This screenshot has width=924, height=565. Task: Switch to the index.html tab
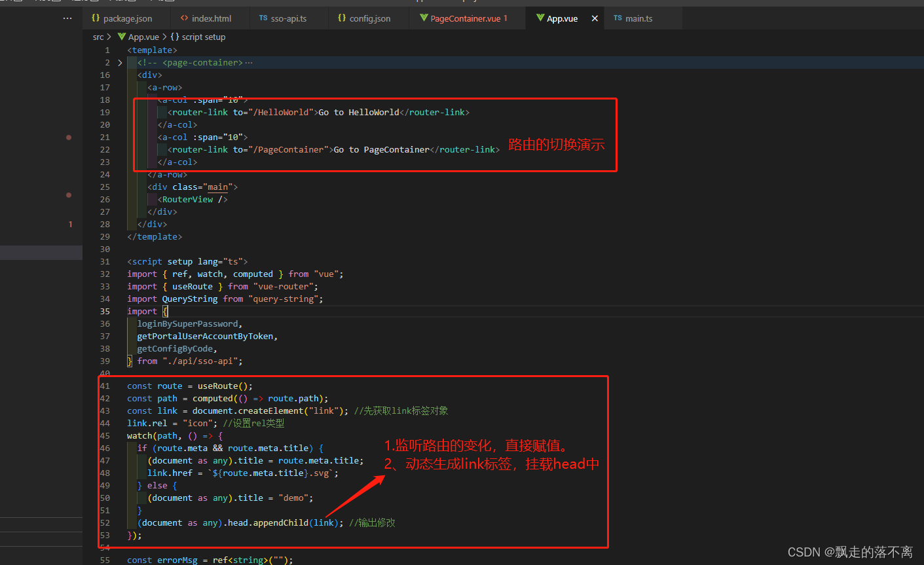[210, 18]
